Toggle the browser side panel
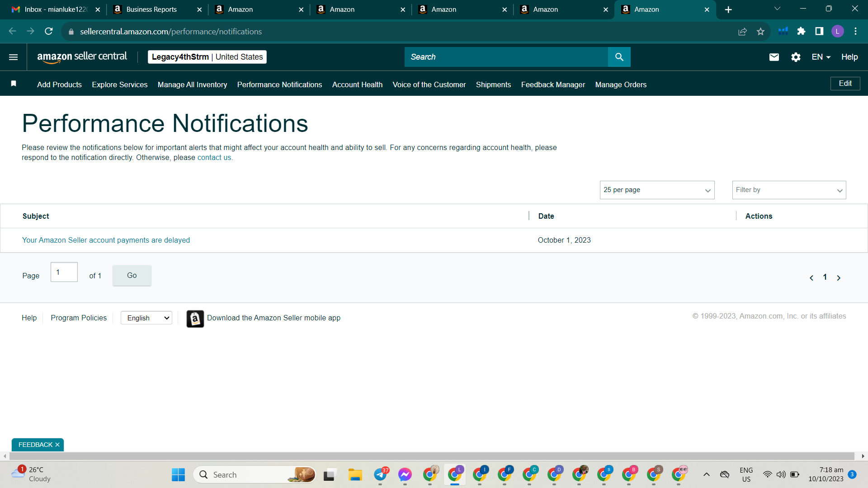The image size is (868, 488). [819, 31]
